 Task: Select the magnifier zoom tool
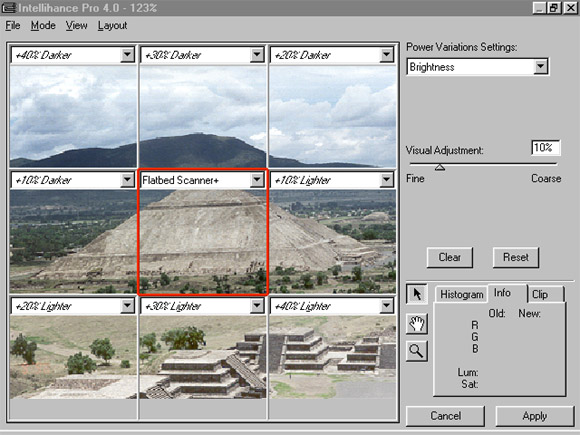417,351
